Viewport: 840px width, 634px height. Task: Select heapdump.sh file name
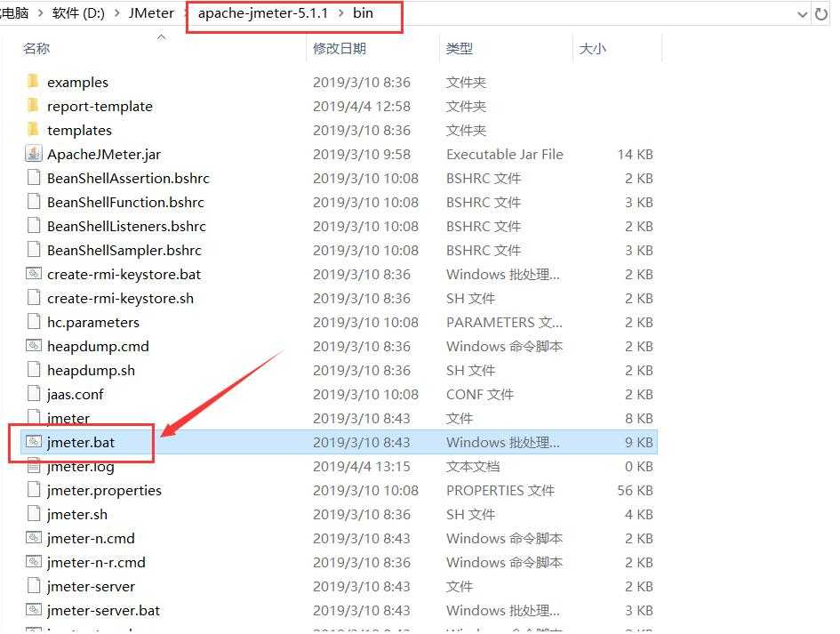91,370
